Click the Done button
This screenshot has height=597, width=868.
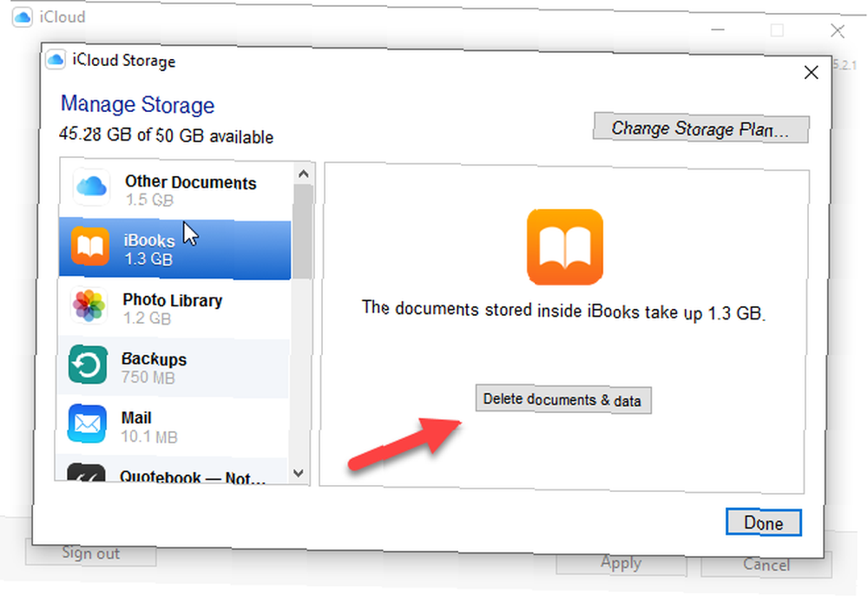[763, 523]
